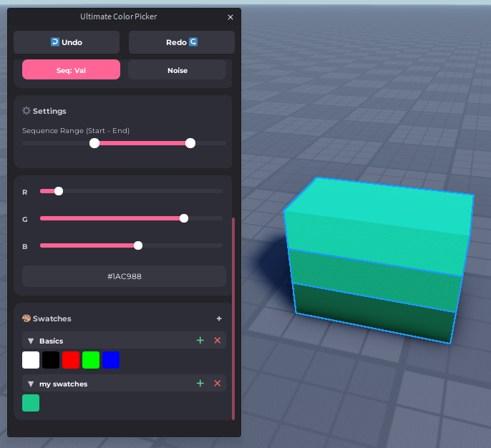Image resolution: width=491 pixels, height=448 pixels.
Task: Choose the red Basics swatch
Action: [x=71, y=360]
